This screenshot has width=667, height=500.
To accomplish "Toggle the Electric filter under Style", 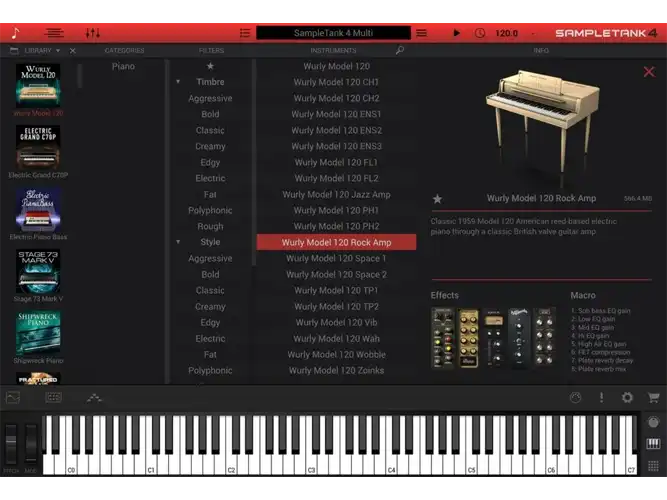I will (x=210, y=339).
